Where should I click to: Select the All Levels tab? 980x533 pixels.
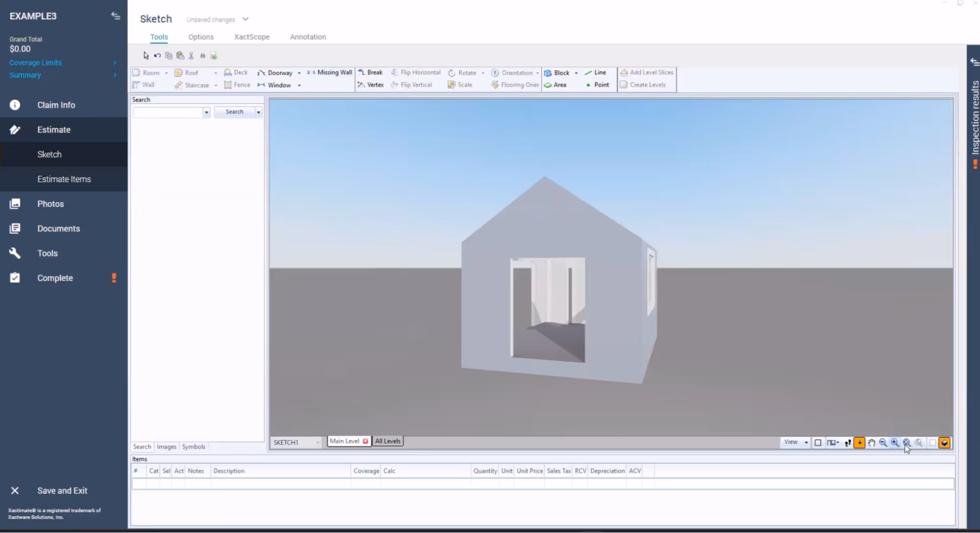[388, 441]
